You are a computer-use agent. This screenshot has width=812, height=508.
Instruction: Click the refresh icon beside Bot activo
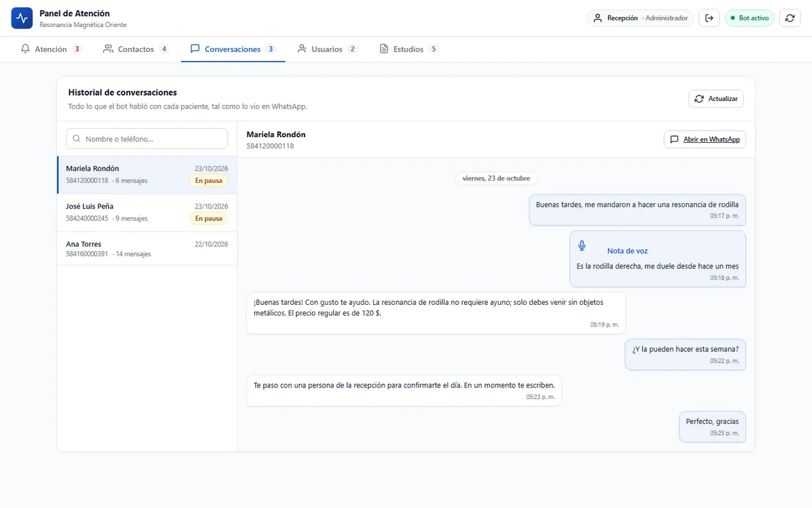(x=790, y=18)
